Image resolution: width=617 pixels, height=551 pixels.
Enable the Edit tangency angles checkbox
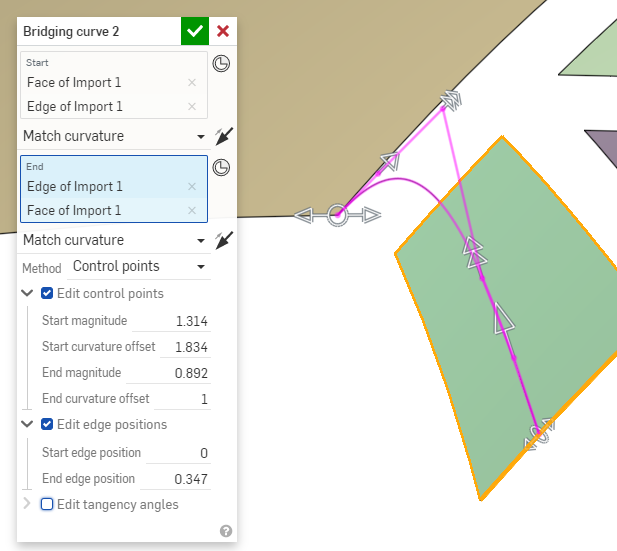[47, 504]
